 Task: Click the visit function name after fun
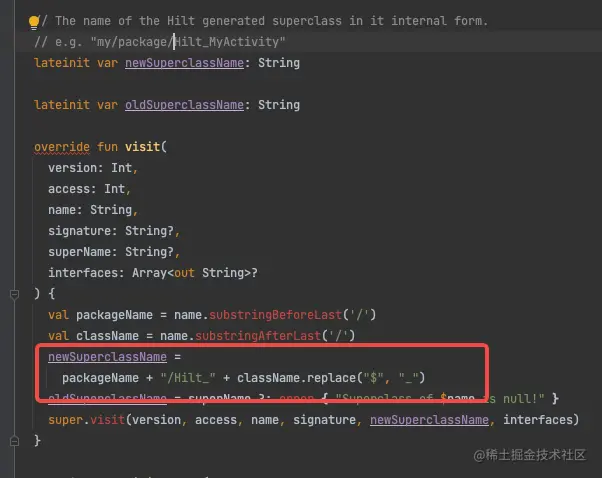[142, 147]
